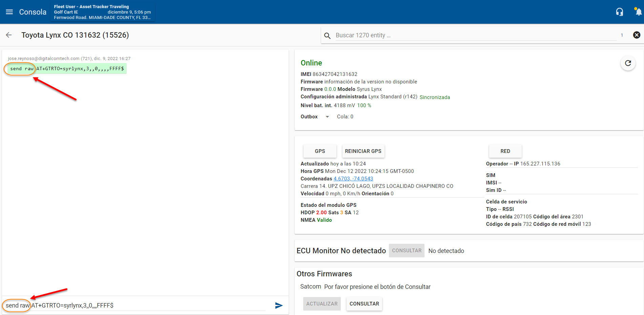Click the ACTUALIZAR button under Satcom
644x315 pixels.
(321, 304)
